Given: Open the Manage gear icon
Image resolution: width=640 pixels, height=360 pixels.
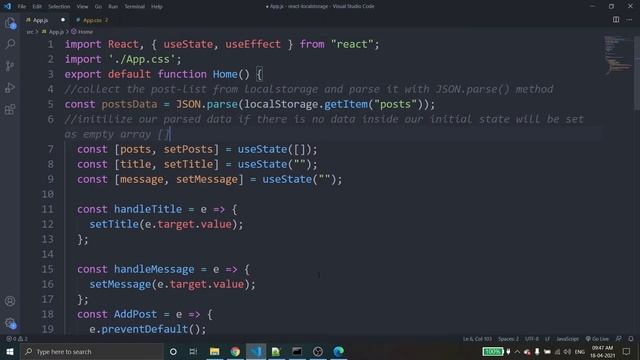Looking at the screenshot, I should [10, 323].
